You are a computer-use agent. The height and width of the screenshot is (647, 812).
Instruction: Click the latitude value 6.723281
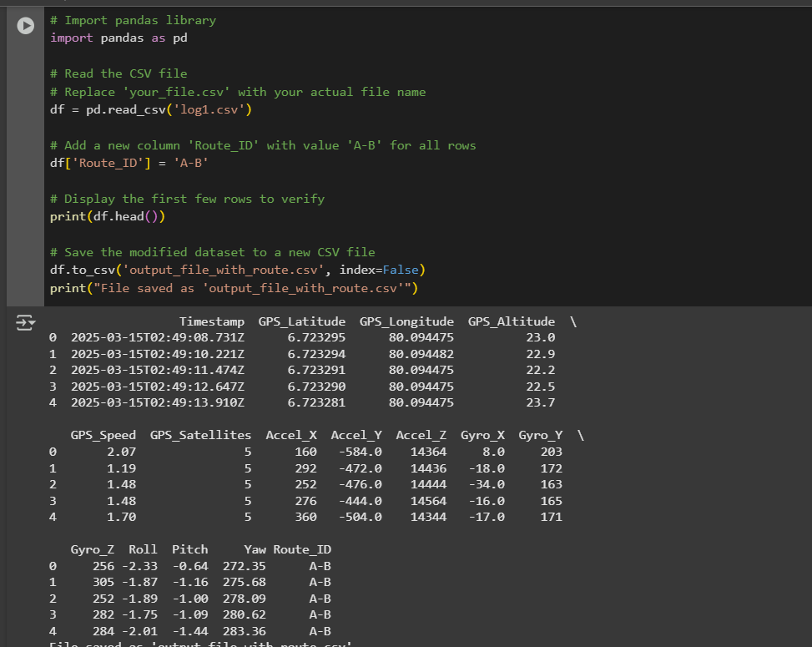click(316, 403)
